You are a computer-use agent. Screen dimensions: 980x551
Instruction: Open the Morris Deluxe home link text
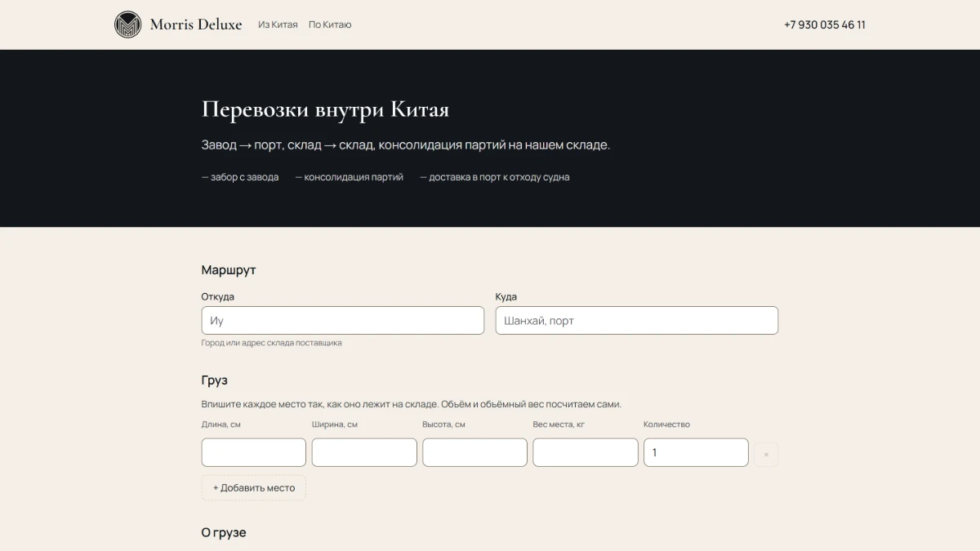196,24
